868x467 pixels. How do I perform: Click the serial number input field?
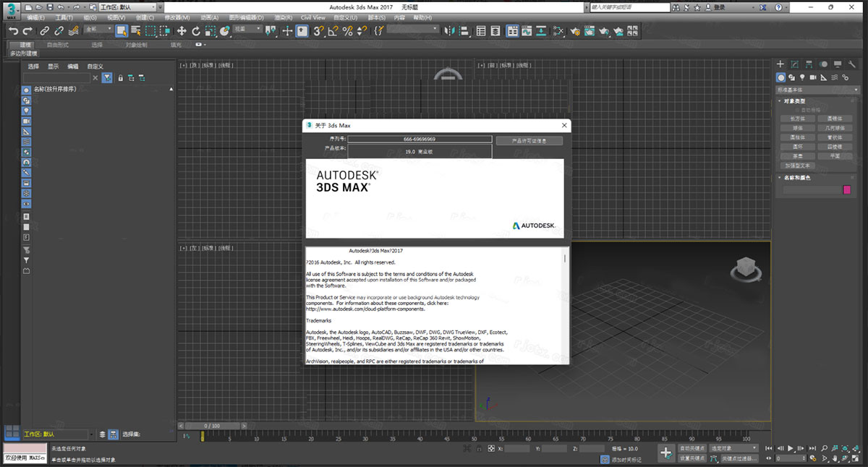(x=420, y=138)
